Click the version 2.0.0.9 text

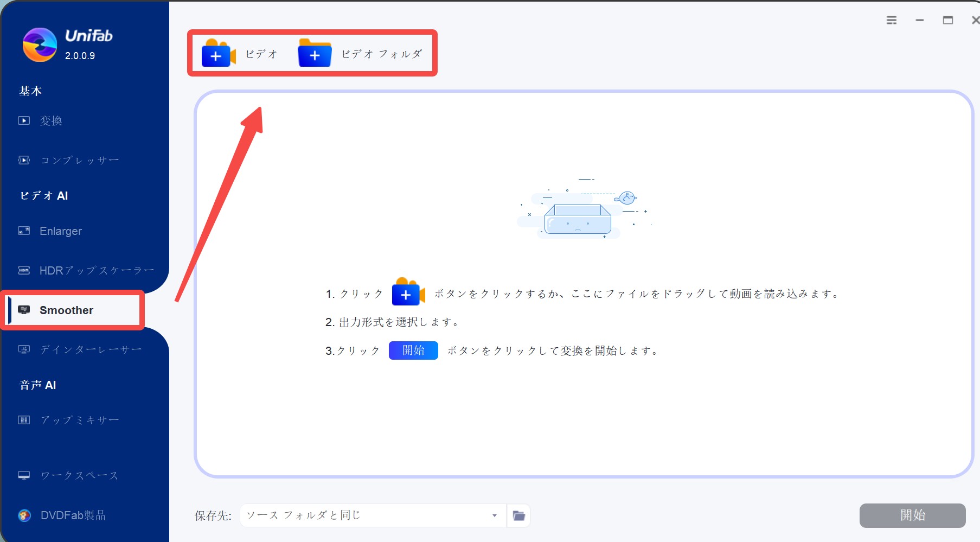click(x=80, y=56)
